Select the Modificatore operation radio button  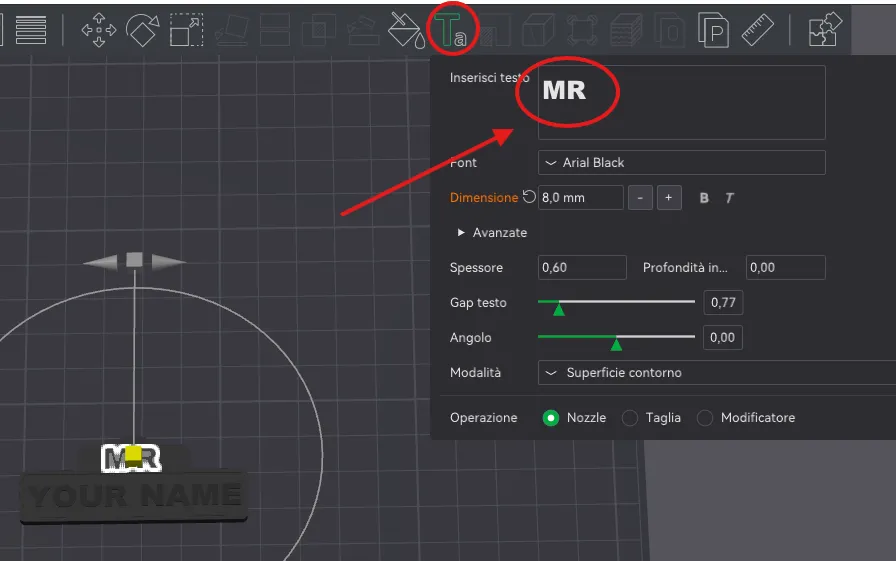pyautogui.click(x=705, y=418)
